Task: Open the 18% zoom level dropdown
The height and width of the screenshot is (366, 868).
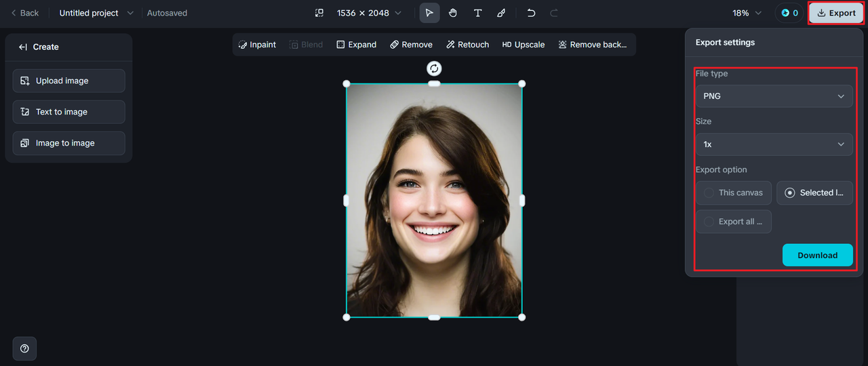Action: 747,13
